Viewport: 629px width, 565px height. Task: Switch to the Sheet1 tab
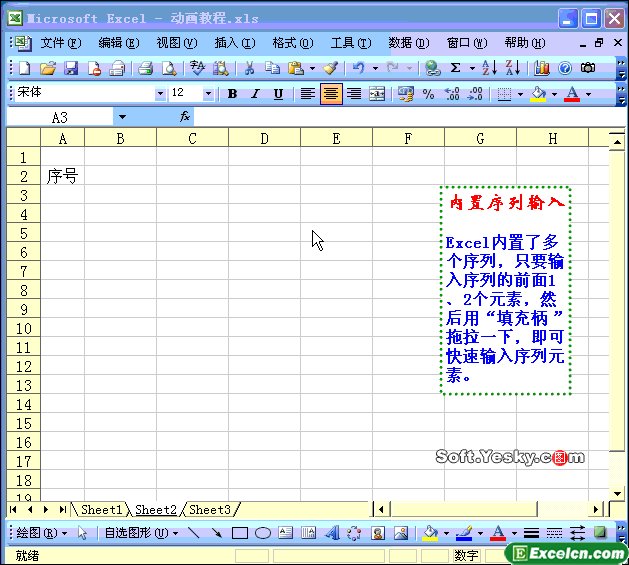101,510
